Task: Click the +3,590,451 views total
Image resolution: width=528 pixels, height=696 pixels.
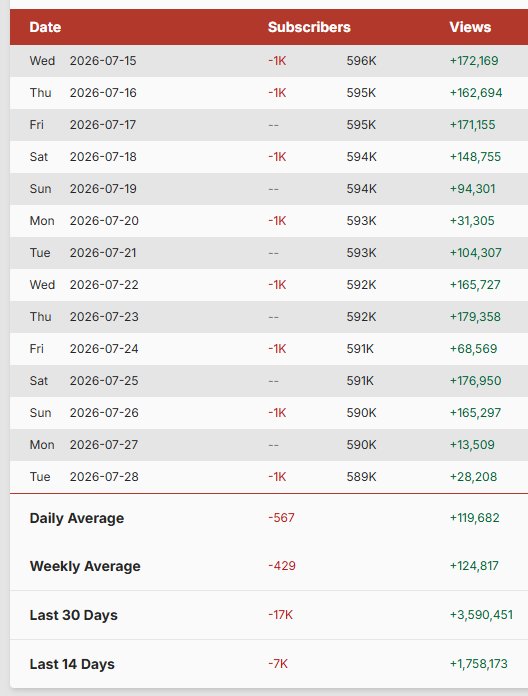Action: (x=481, y=615)
